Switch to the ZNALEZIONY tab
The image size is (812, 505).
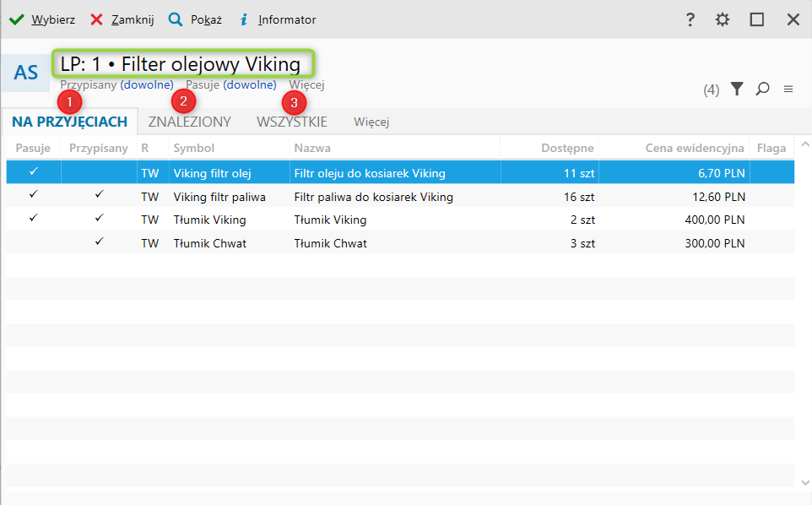(190, 122)
